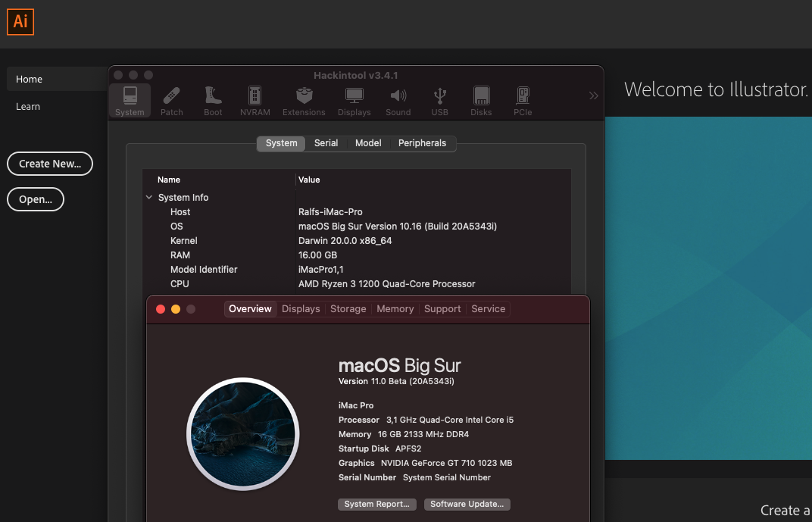Viewport: 812px width, 522px height.
Task: Click Create New in Illustrator
Action: [50, 164]
